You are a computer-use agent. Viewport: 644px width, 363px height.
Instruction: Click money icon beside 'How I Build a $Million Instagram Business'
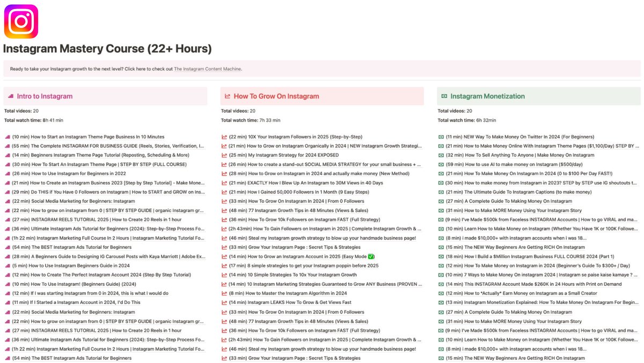(x=441, y=256)
